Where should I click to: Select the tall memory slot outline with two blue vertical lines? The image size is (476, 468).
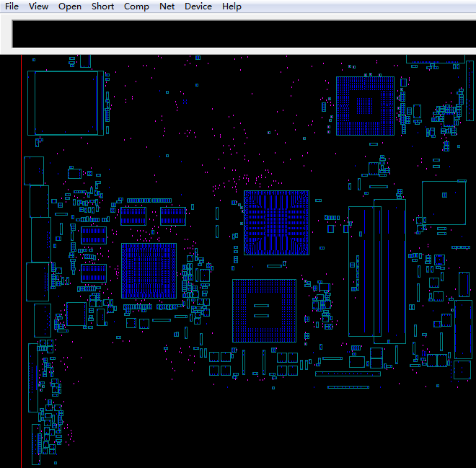click(389, 271)
